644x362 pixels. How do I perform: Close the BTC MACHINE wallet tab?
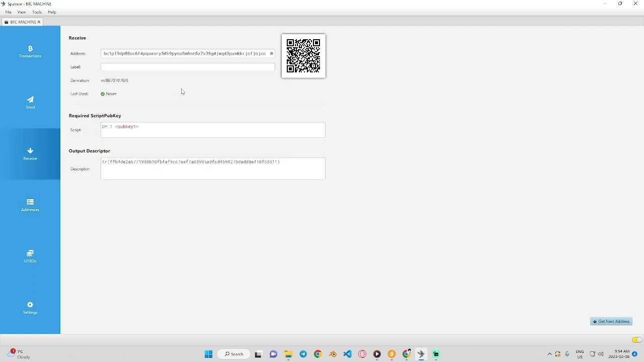39,22
